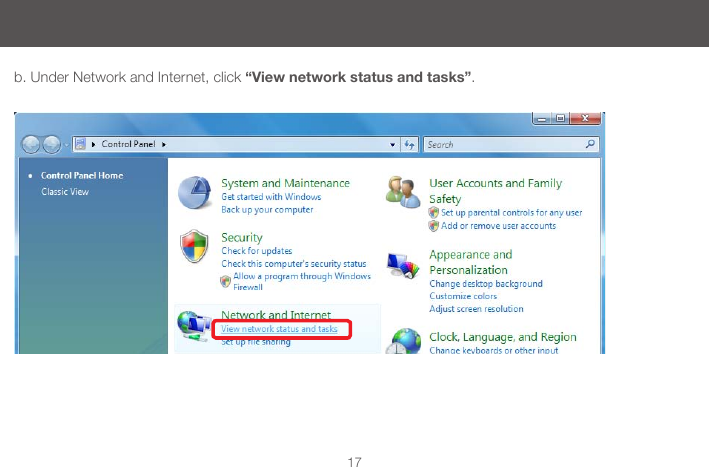Click Change keyboards or other input link
Image resolution: width=709 pixels, height=467 pixels.
click(494, 350)
